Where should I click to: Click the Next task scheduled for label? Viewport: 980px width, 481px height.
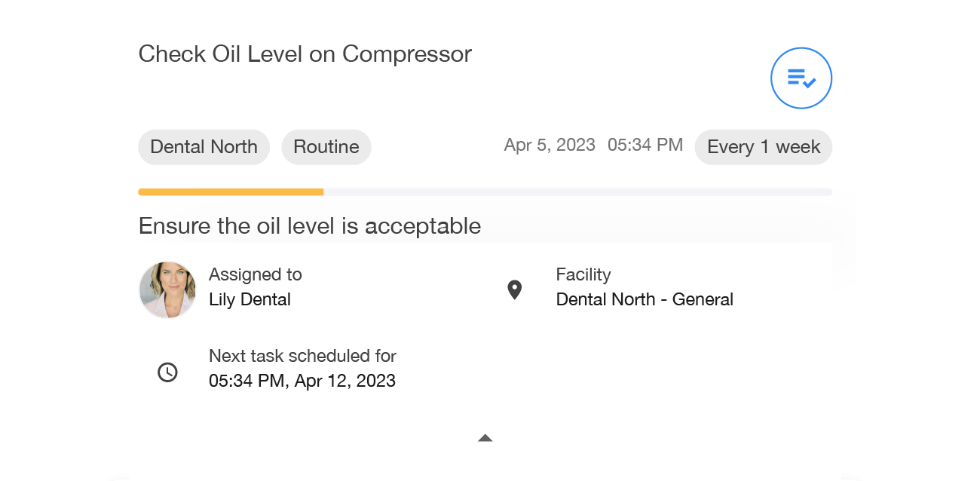[302, 356]
